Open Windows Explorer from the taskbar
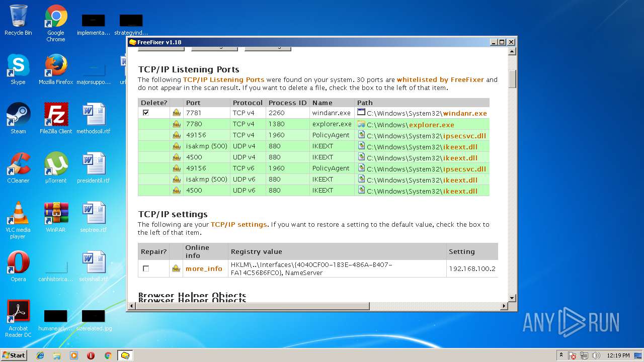This screenshot has height=362, width=644. pos(57,355)
